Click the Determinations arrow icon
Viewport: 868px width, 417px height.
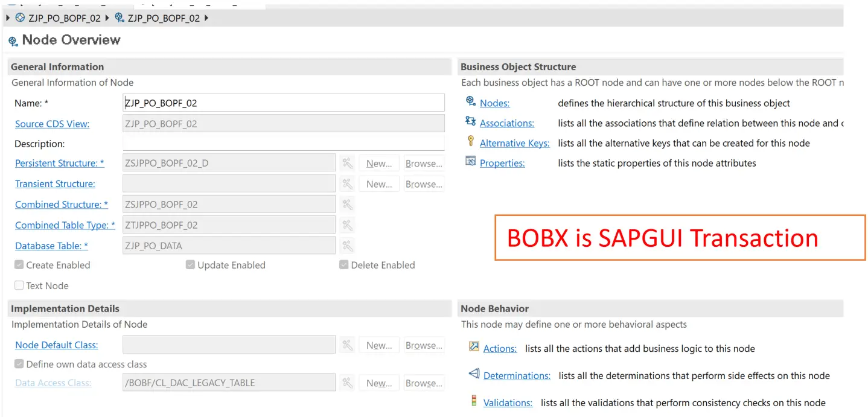point(473,375)
